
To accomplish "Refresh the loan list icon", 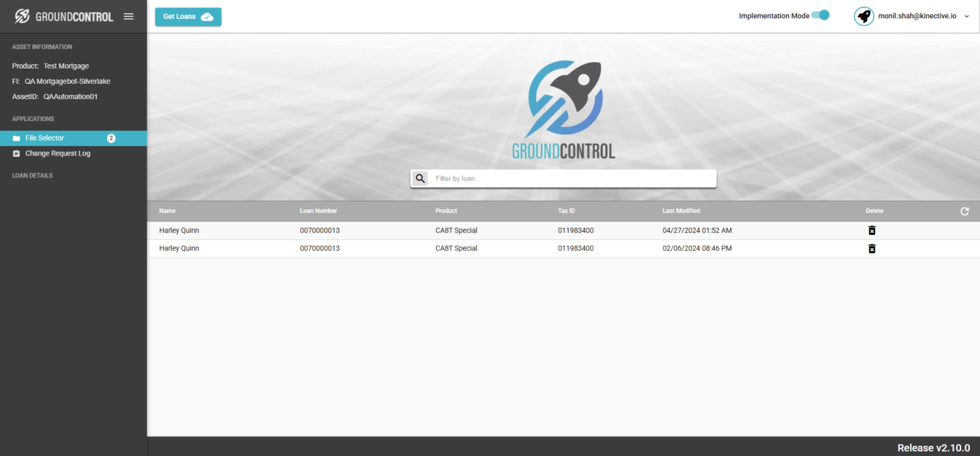I will pos(965,211).
